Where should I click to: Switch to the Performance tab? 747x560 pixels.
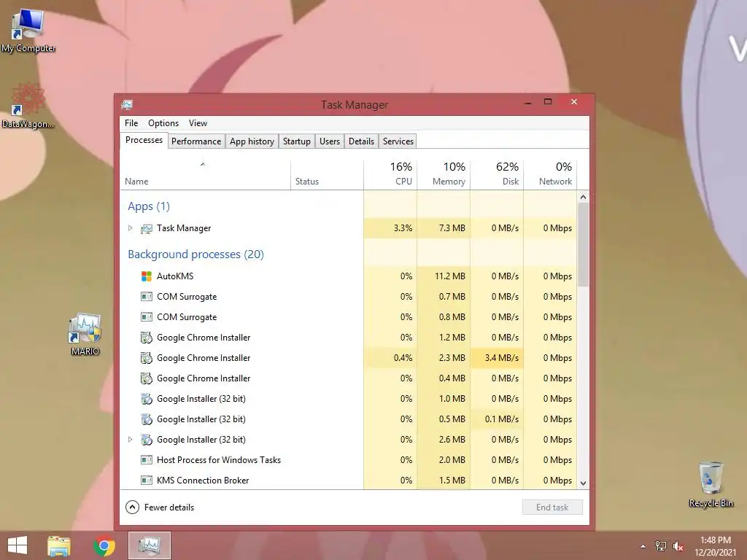[196, 141]
